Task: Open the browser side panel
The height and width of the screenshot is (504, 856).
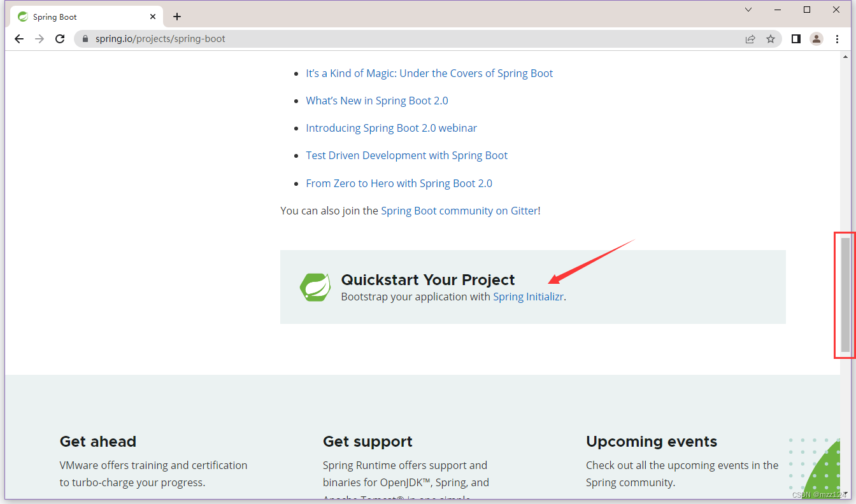Action: (795, 39)
